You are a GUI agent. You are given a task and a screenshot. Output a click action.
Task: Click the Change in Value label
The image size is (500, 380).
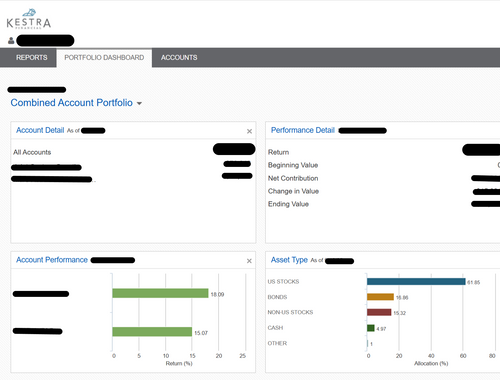(293, 191)
